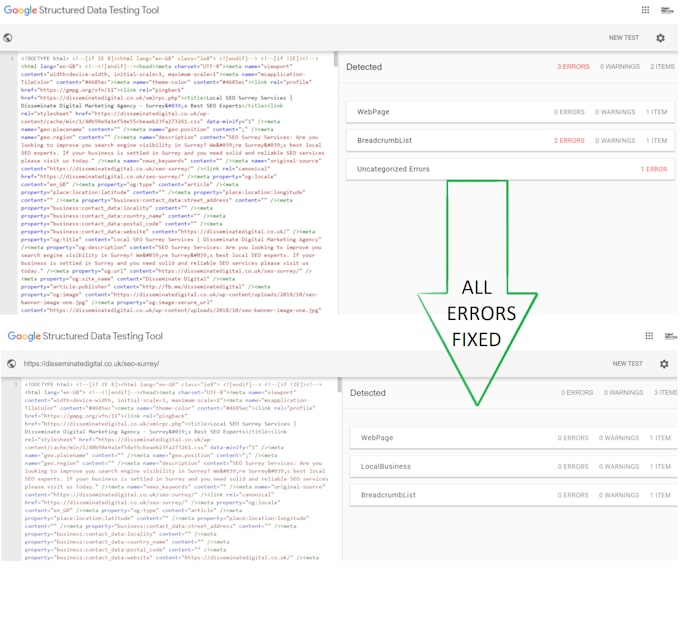Expand Uncategorized Errors row

click(510, 169)
